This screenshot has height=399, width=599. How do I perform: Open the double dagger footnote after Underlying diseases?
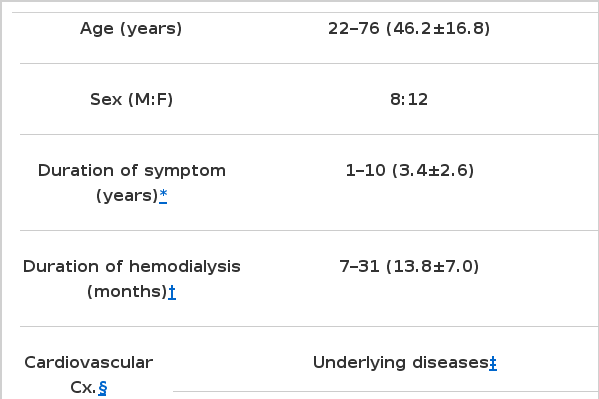(x=493, y=363)
